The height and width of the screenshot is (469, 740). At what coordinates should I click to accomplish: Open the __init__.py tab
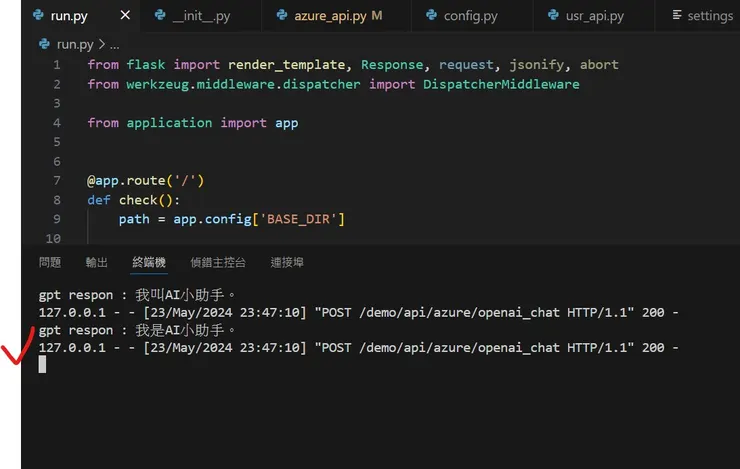pyautogui.click(x=201, y=16)
